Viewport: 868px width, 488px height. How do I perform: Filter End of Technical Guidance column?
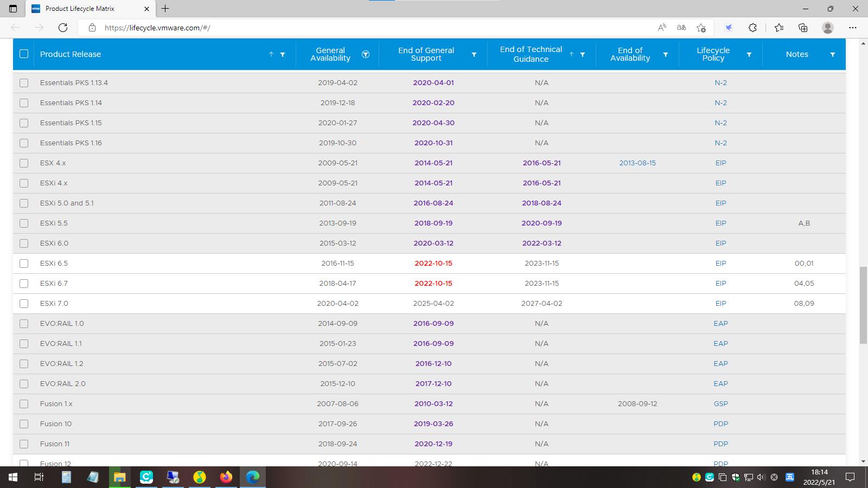click(583, 54)
